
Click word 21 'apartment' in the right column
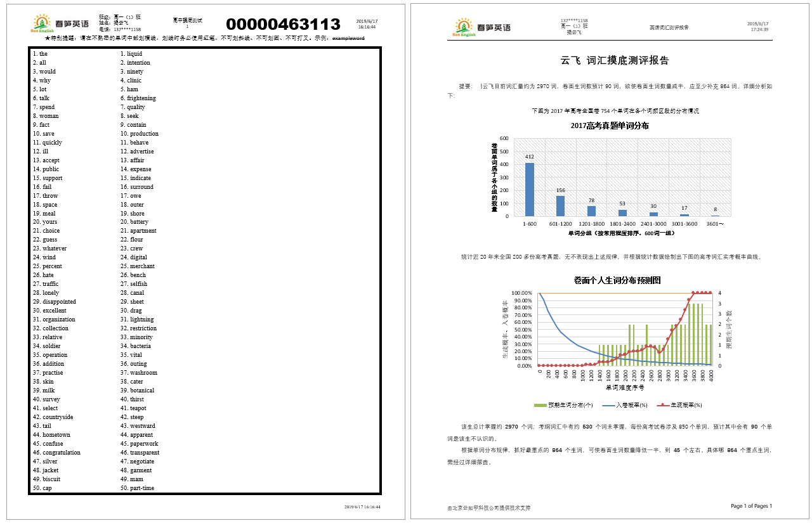(138, 231)
